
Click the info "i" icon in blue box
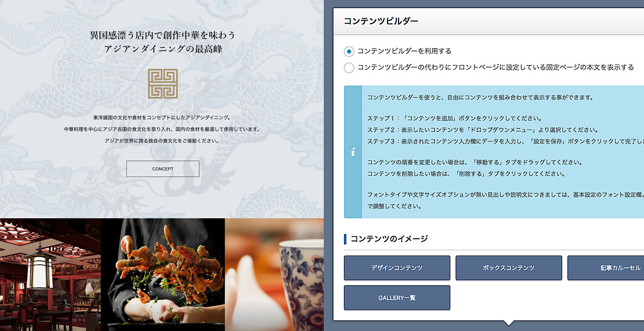(353, 152)
